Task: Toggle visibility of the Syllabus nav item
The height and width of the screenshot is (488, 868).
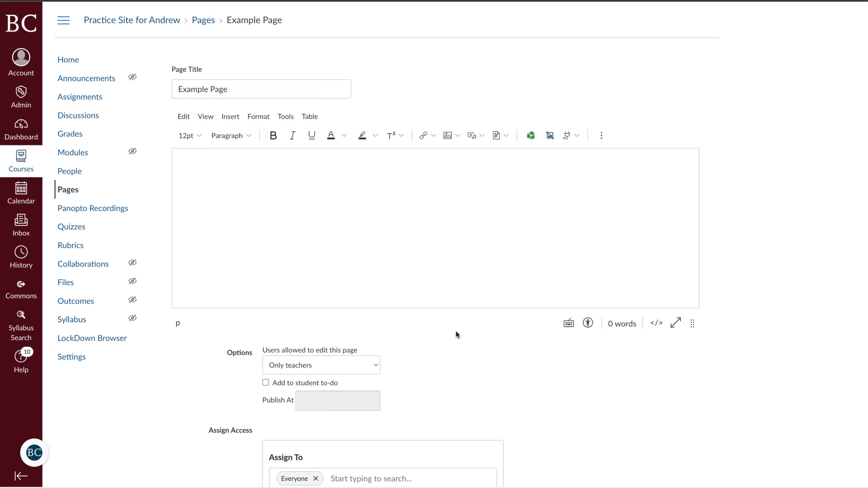Action: tap(132, 318)
